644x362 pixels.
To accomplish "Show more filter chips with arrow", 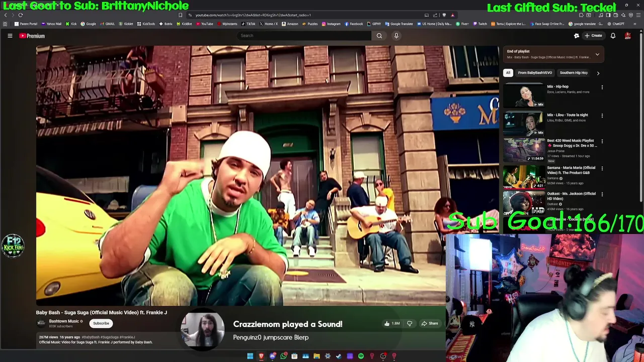I will [x=598, y=73].
